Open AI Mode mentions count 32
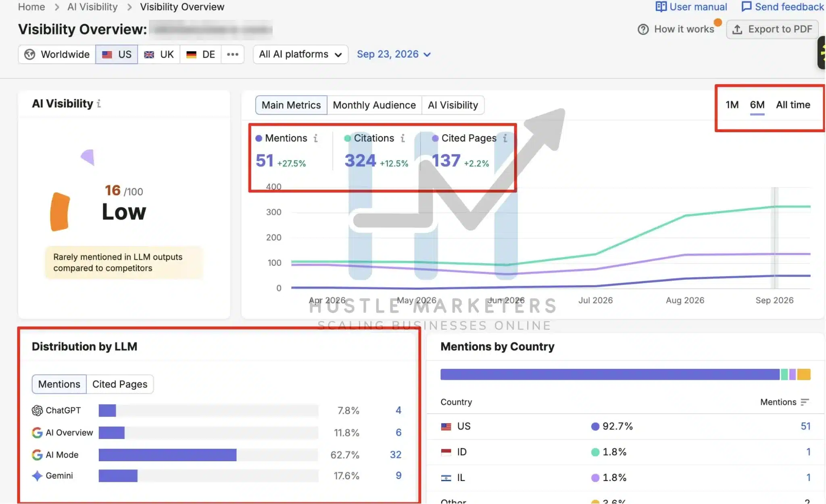Screen dimensions: 826x504 [x=396, y=455]
